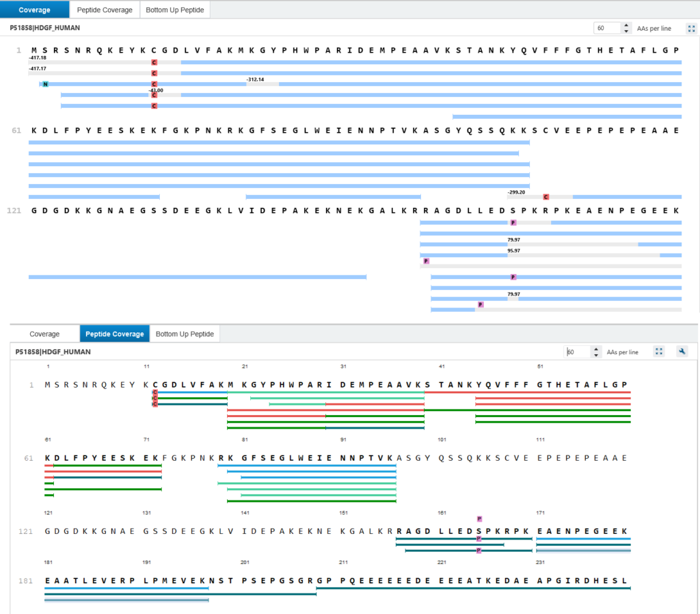Click the cyan N modification marker
Viewport: 700px width, 614px height.
[x=45, y=84]
